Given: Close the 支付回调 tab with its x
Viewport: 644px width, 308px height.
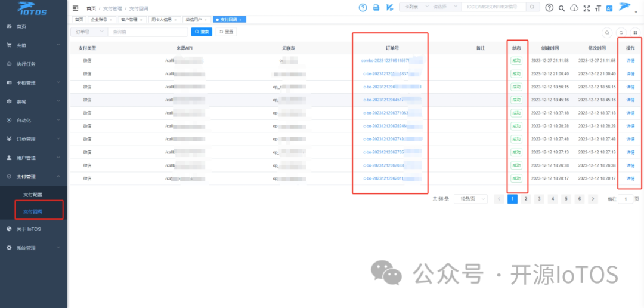Looking at the screenshot, I should click(241, 19).
